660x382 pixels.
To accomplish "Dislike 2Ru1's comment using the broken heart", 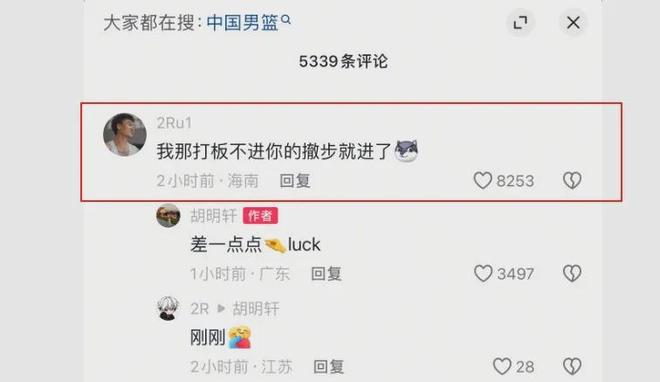I will pyautogui.click(x=572, y=180).
